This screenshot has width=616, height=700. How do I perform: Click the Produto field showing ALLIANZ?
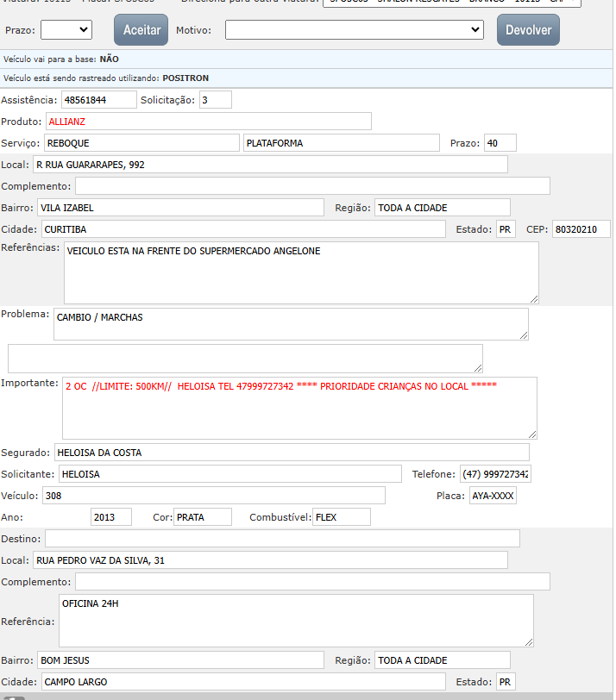pyautogui.click(x=208, y=122)
